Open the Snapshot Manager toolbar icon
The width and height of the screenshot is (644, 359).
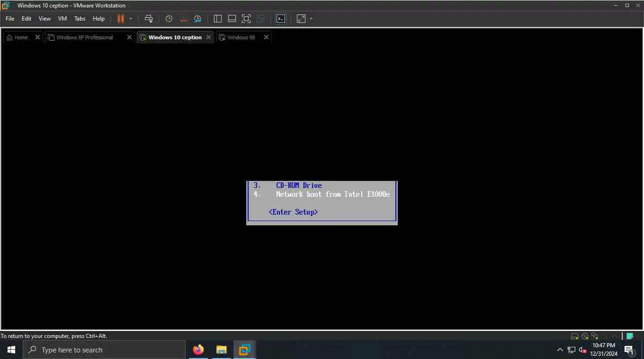pyautogui.click(x=198, y=19)
